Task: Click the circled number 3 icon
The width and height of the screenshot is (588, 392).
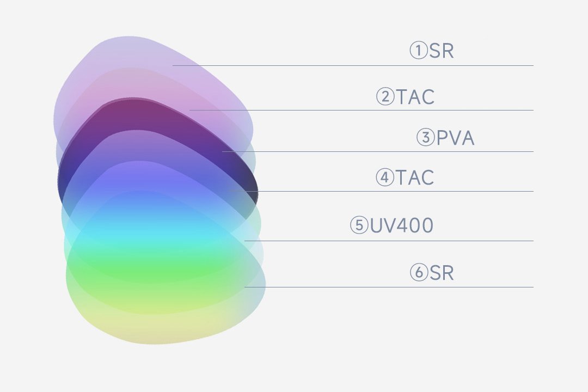Action: 426,138
